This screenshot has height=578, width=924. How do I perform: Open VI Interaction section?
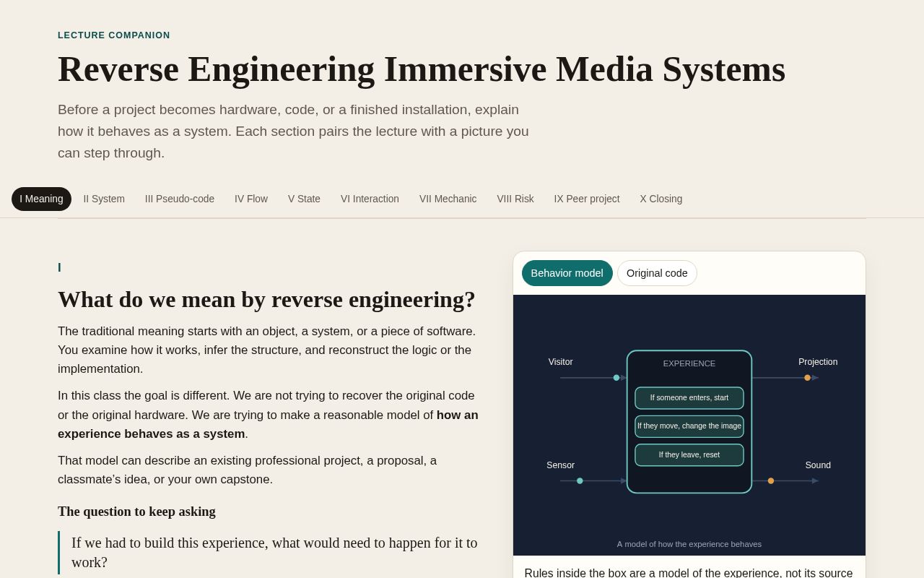[370, 199]
